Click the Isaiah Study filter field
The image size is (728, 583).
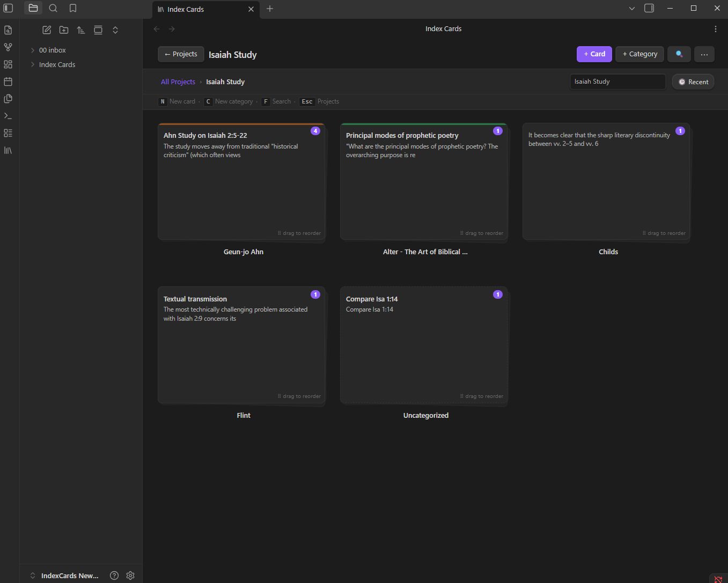(617, 82)
